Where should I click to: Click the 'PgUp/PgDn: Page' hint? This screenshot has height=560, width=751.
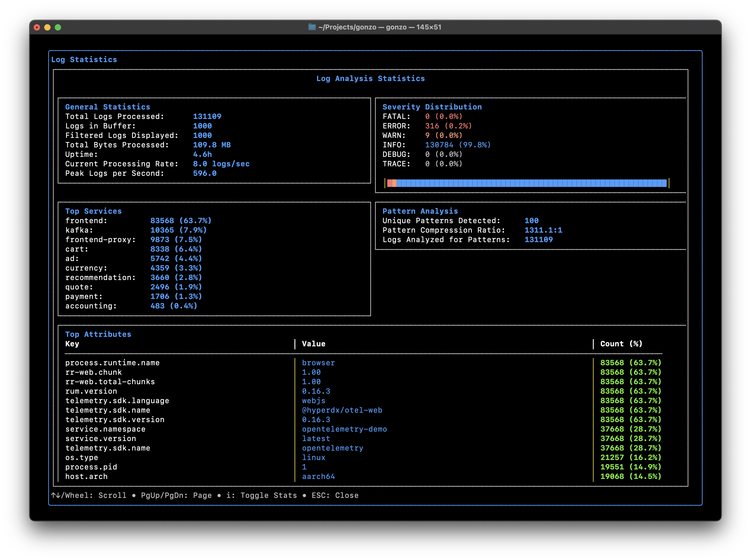point(176,495)
